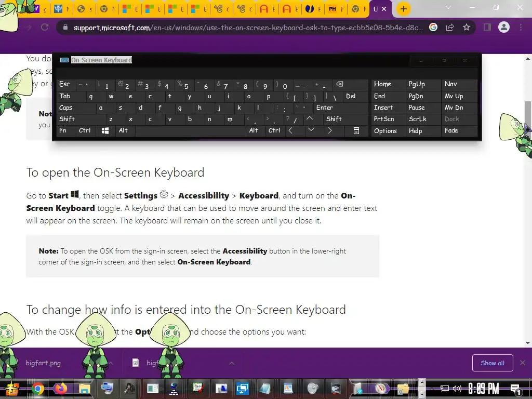Open the network icon in the system tray
Viewport: 532px width, 399px height.
[445, 389]
